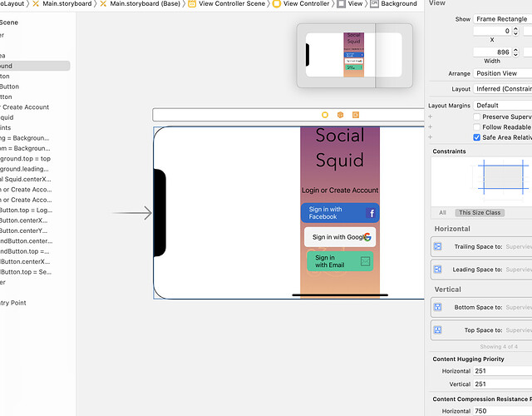Click the View Controller Scene breadcrumb icon

[192, 3]
